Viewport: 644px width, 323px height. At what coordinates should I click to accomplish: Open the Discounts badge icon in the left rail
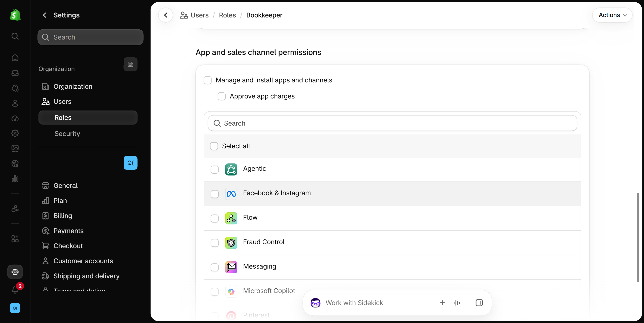15,133
